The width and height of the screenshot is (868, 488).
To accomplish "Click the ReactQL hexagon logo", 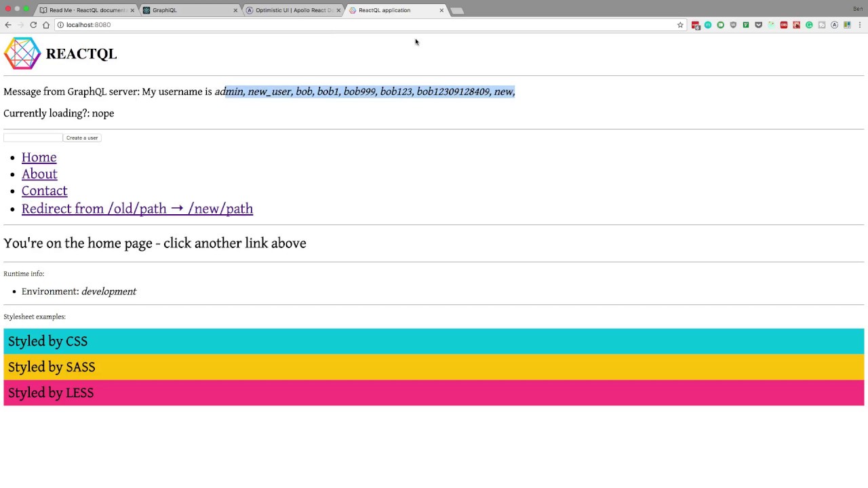I will click(x=22, y=54).
